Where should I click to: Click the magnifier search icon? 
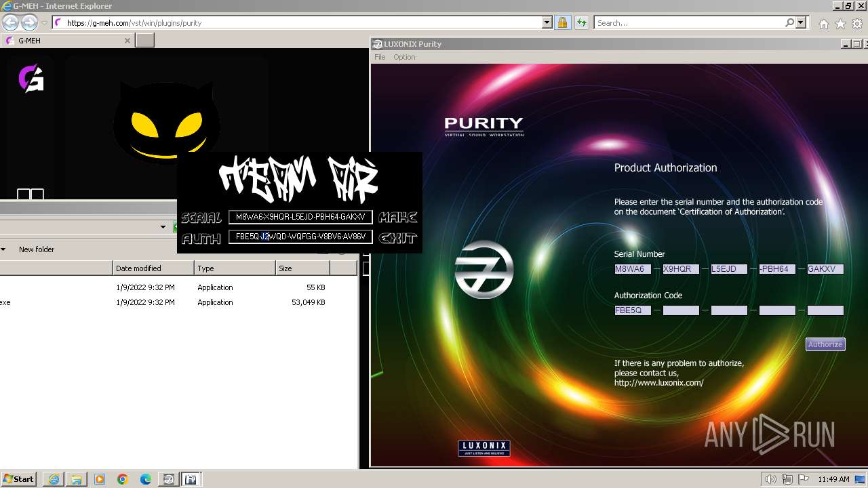(x=789, y=22)
